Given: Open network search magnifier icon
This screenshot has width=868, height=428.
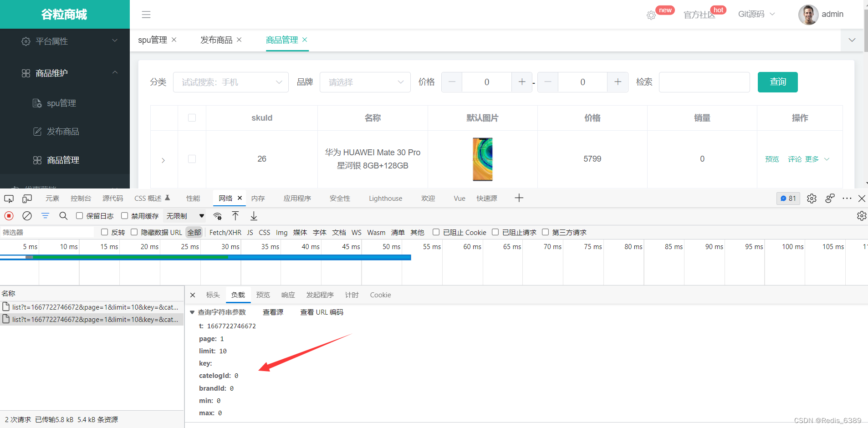Looking at the screenshot, I should [x=63, y=216].
